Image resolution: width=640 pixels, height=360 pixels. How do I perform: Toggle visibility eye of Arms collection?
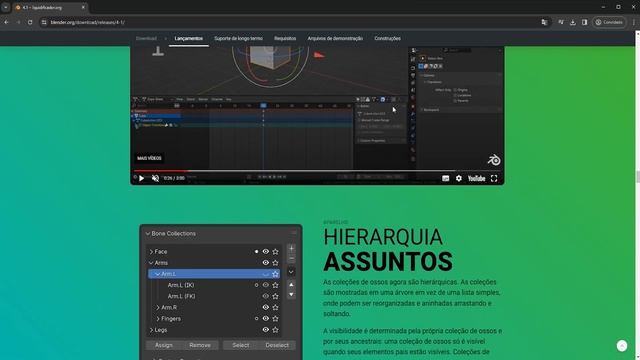[x=266, y=263]
